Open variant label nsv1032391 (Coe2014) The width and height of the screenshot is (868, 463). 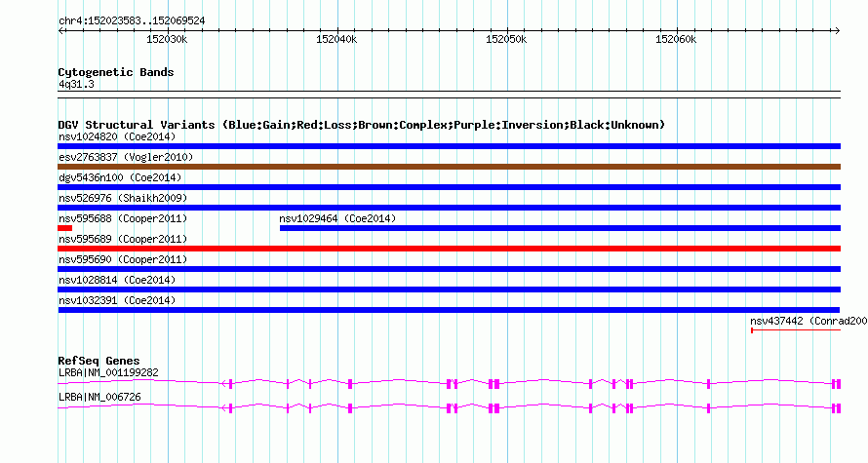(117, 300)
